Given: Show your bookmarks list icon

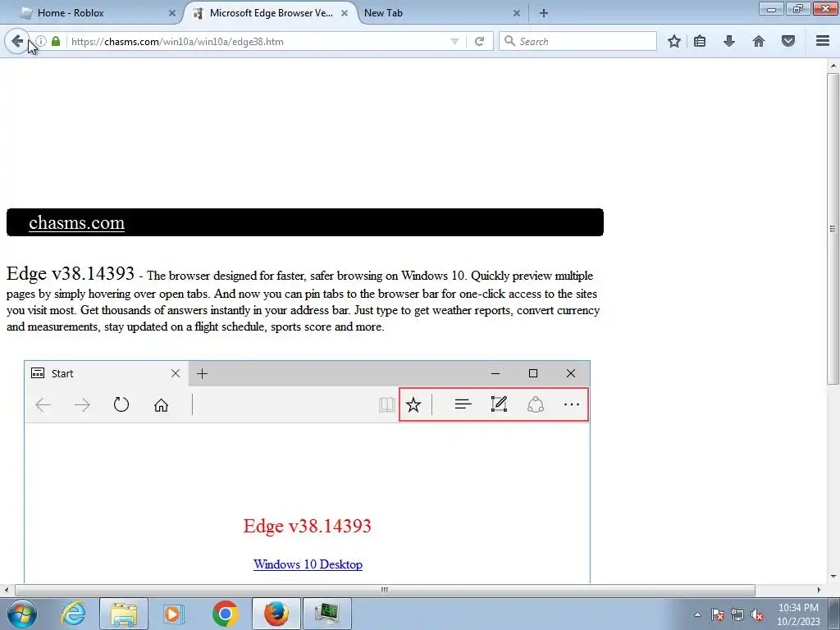Looking at the screenshot, I should tap(700, 41).
